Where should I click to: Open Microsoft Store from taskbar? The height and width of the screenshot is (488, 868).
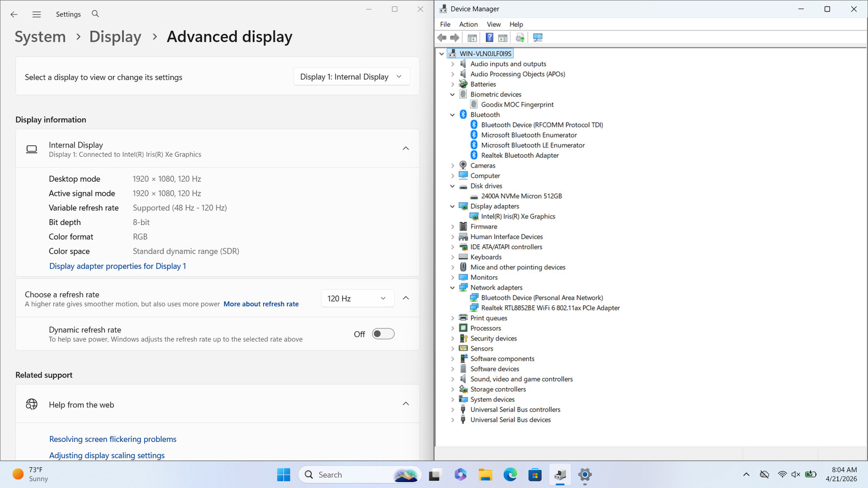[535, 475]
